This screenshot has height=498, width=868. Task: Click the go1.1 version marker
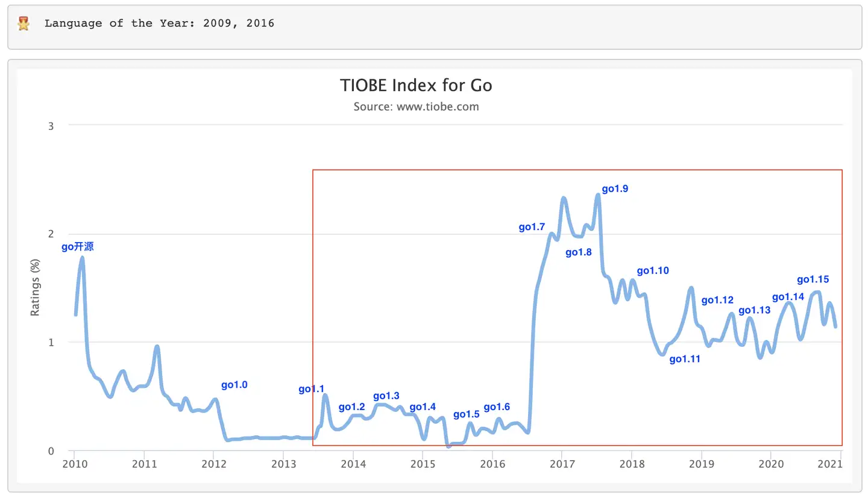coord(312,390)
